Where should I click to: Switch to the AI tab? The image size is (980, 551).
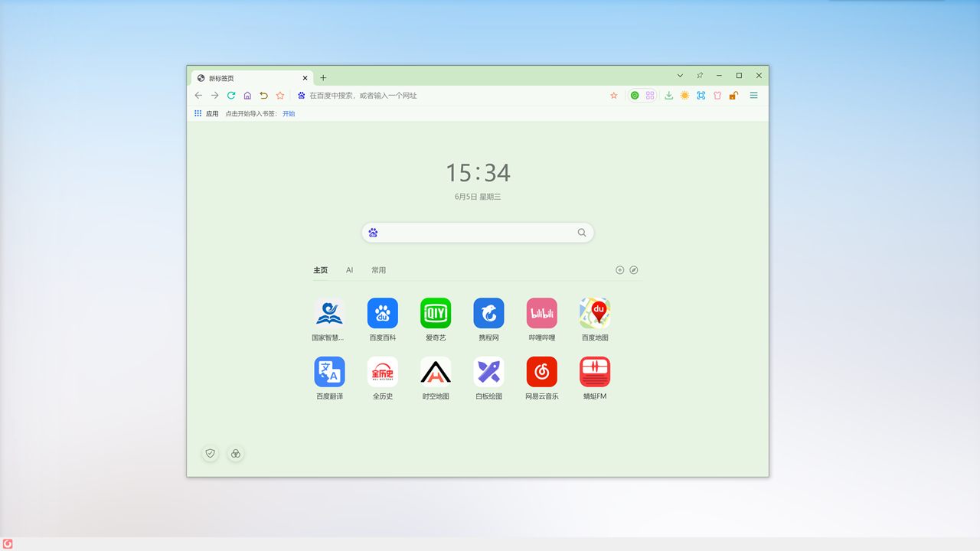[x=349, y=269]
